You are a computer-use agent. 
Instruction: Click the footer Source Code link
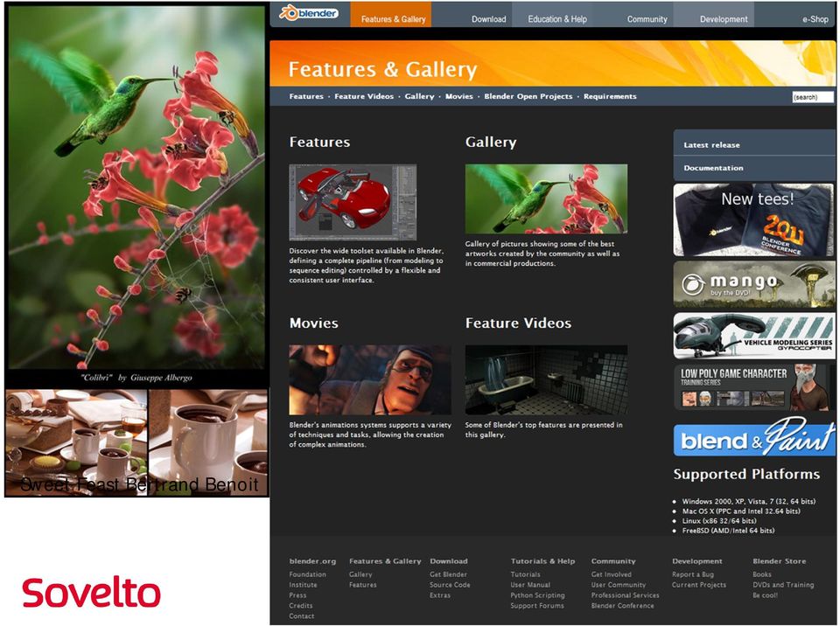coord(450,585)
